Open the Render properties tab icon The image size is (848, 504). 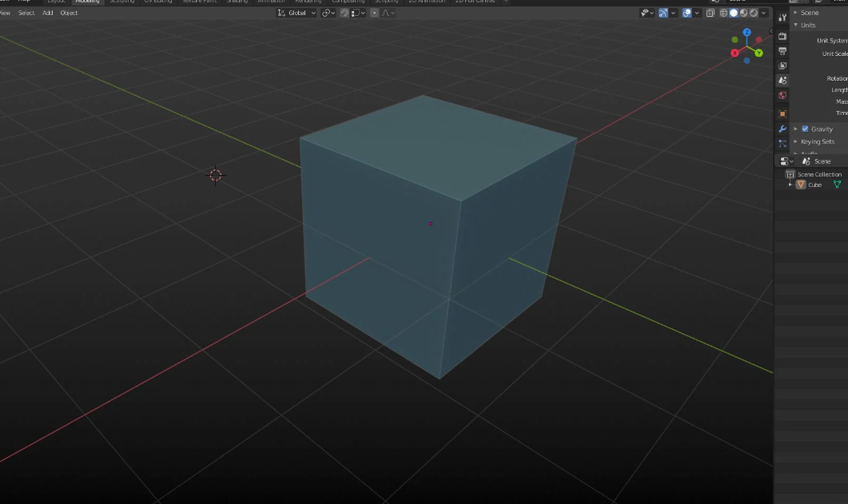(782, 36)
